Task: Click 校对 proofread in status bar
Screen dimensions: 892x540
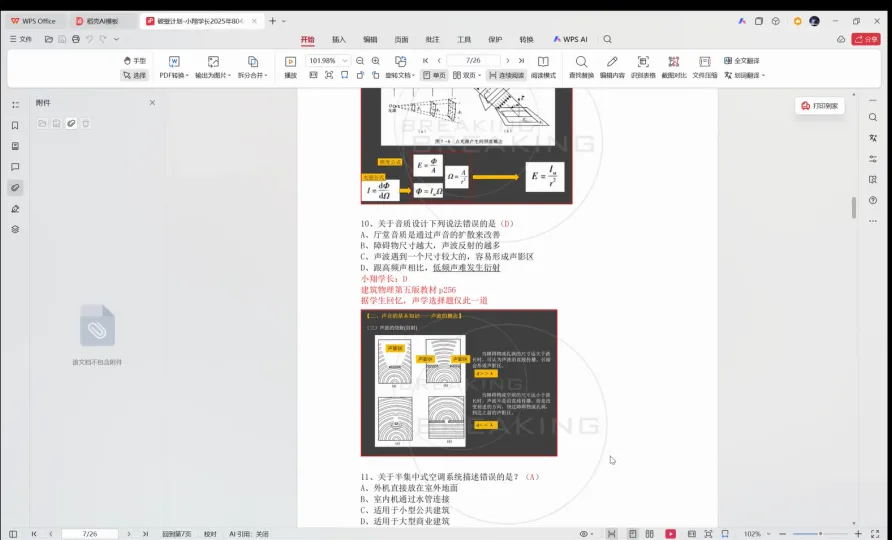Action: [x=210, y=534]
